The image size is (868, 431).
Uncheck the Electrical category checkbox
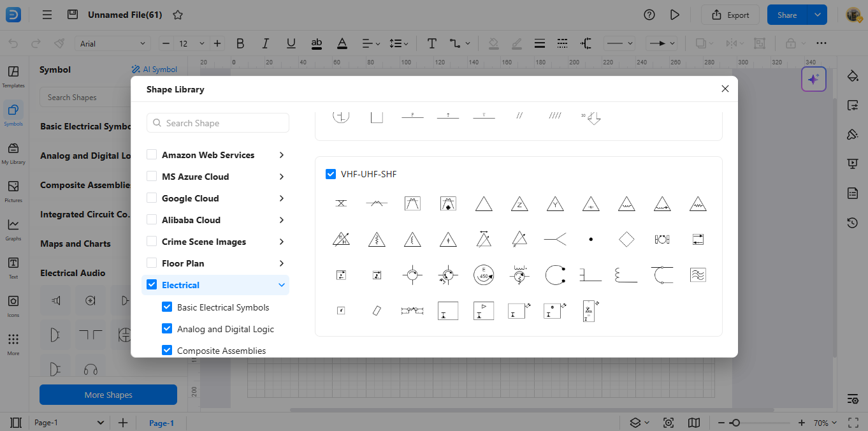pyautogui.click(x=152, y=284)
